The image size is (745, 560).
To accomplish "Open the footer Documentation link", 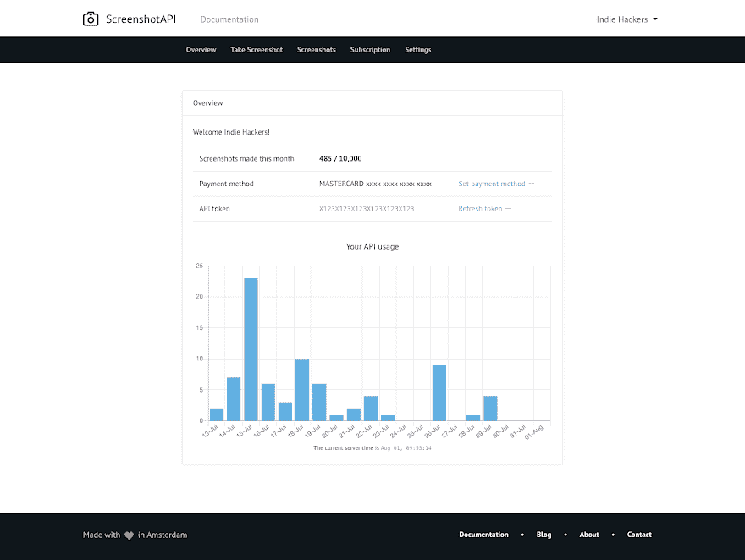I will 483,535.
